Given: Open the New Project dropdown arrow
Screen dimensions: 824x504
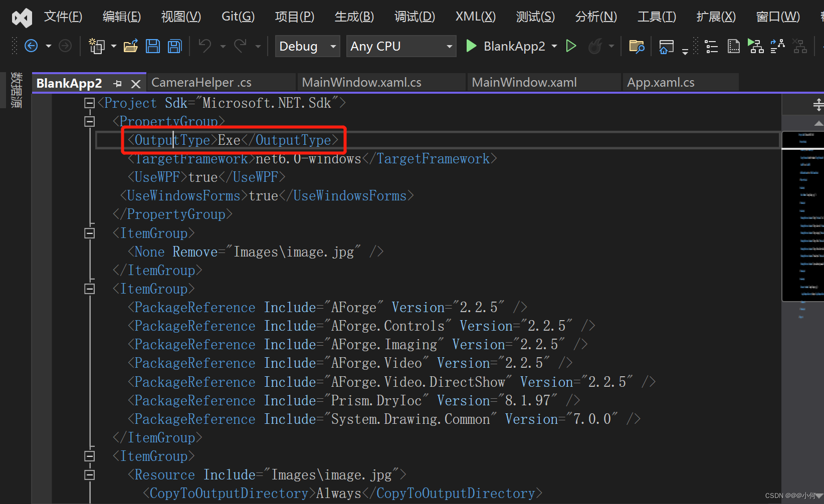Looking at the screenshot, I should [x=114, y=46].
